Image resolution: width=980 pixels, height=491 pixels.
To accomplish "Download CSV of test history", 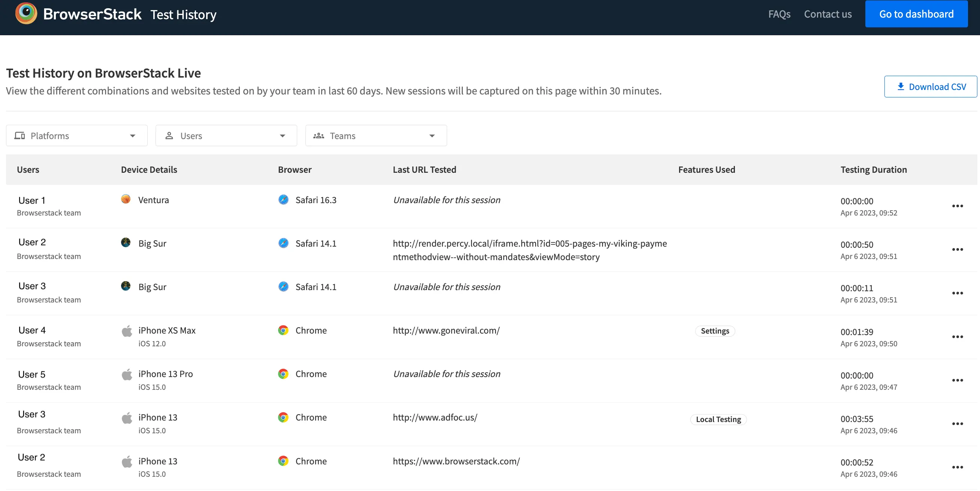I will pyautogui.click(x=930, y=87).
